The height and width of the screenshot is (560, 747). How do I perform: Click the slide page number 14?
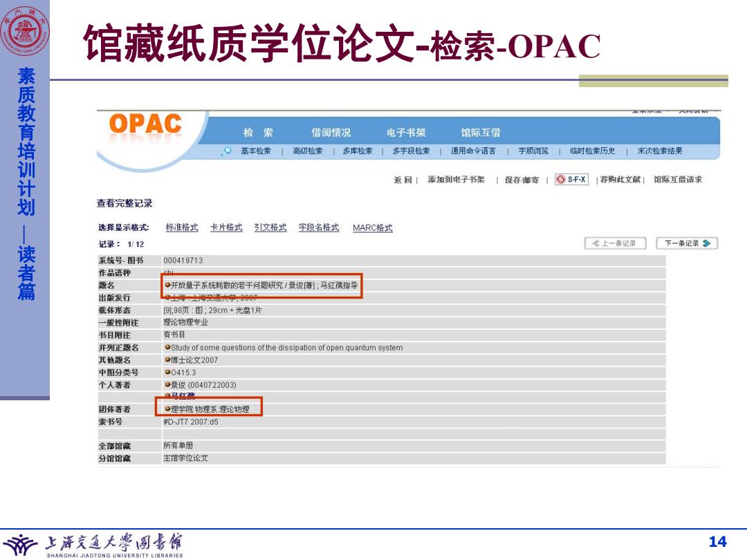(x=717, y=542)
